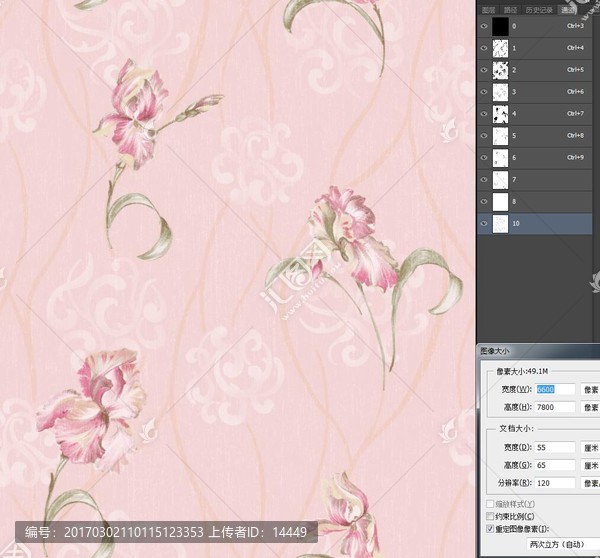This screenshot has width=600, height=558.
Task: Open the 厘米 unit dropdown for document width
Action: click(x=590, y=447)
